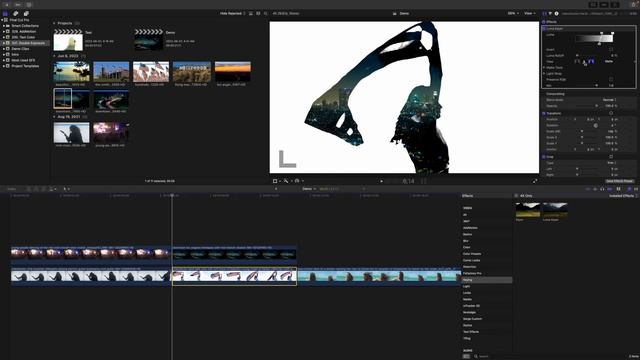The image size is (640, 360).
Task: Toggle the 4K Only checkbox in Effects browser
Action: tap(516, 196)
